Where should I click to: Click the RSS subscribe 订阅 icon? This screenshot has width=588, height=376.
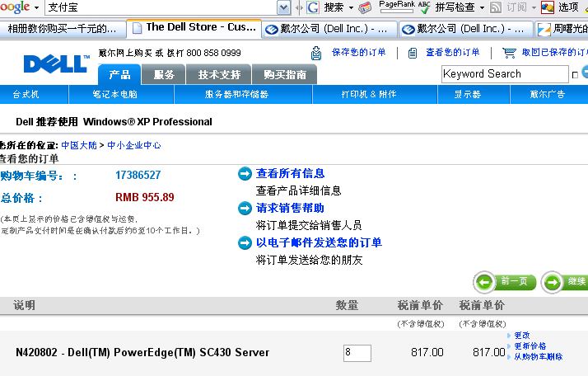click(x=496, y=7)
